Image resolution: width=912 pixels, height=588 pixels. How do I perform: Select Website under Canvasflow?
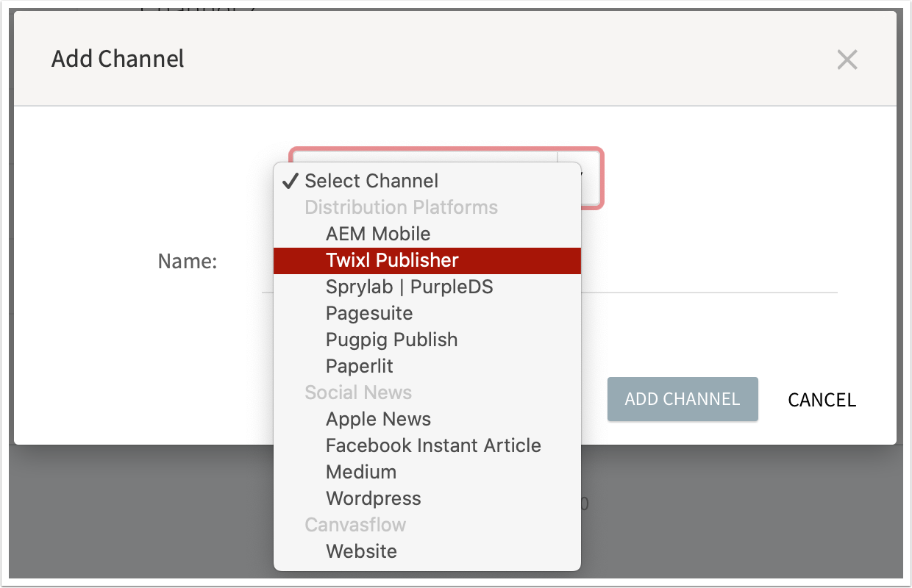pos(427,551)
